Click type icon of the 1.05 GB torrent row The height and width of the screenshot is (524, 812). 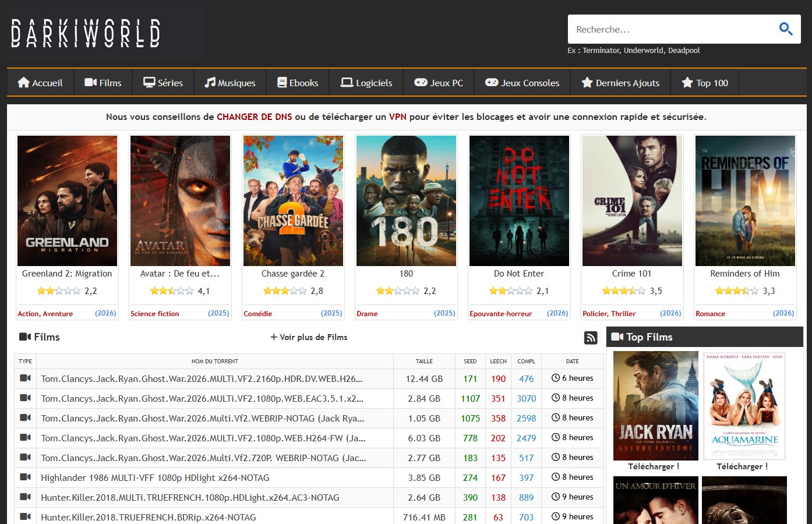(x=26, y=418)
